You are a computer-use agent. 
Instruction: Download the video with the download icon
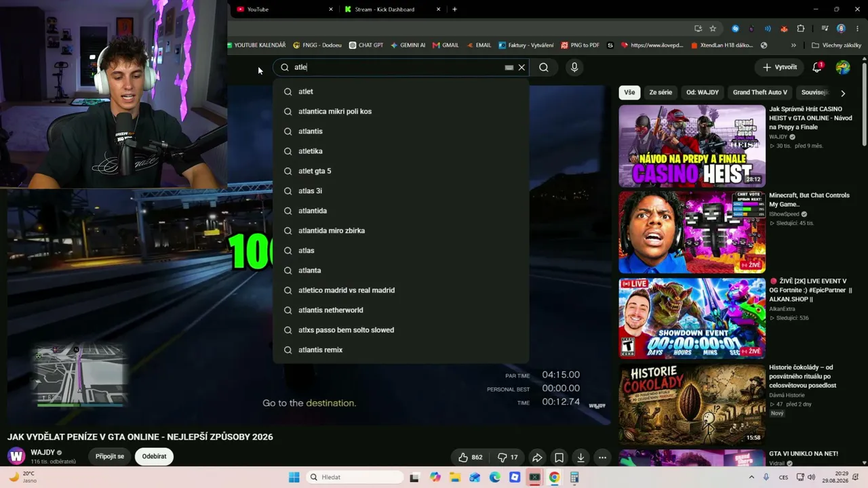click(x=580, y=457)
